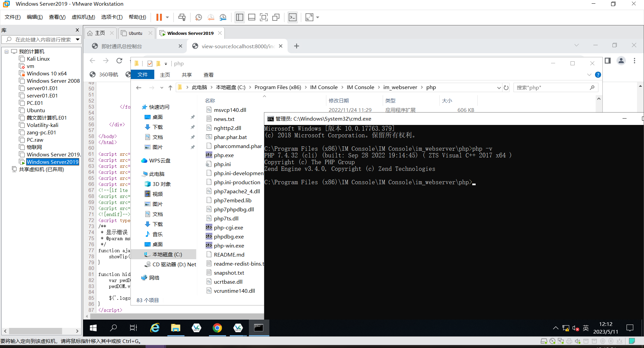Close the library panel

point(77,30)
